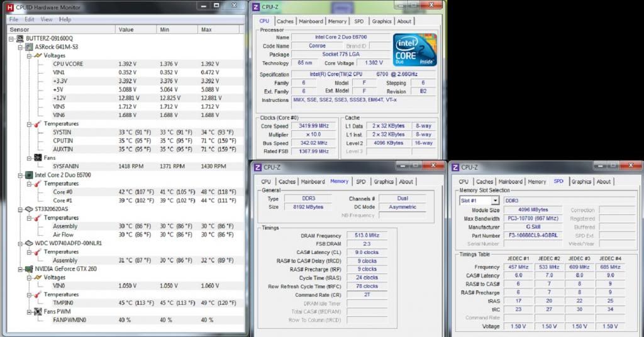Collapse the ASRock G41M-S3 tree node

click(20, 47)
